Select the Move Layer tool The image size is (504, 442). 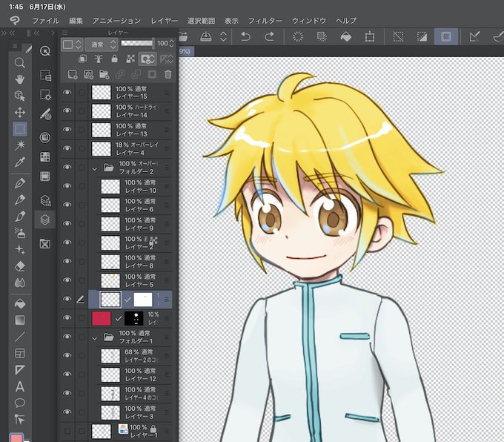point(19,112)
